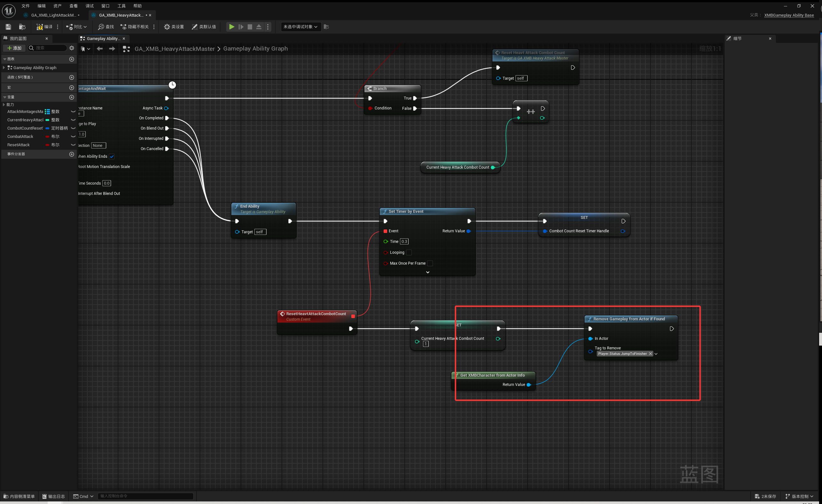Expand Gameplay Ability Graph tree item
Screen dimensions: 822x504
click(x=4, y=68)
